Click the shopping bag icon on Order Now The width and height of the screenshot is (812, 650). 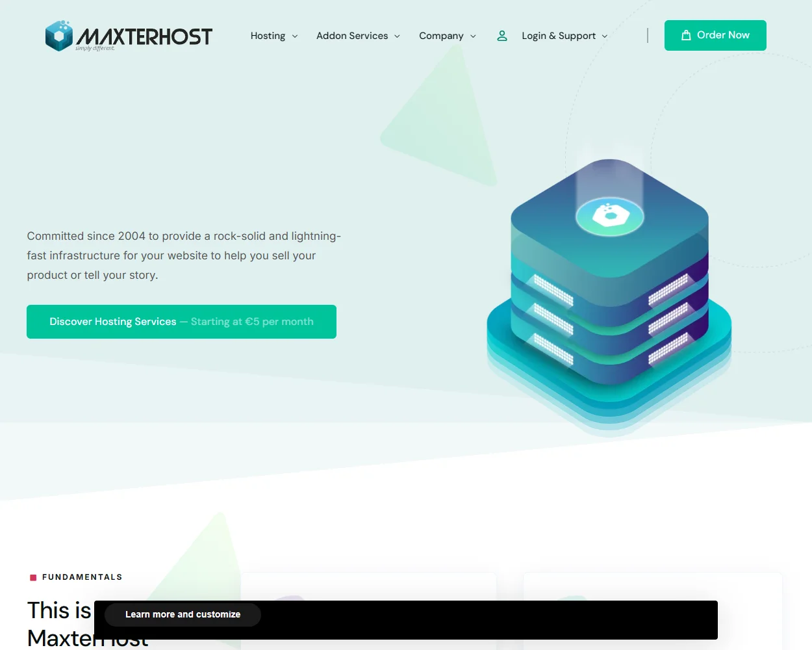pyautogui.click(x=685, y=36)
